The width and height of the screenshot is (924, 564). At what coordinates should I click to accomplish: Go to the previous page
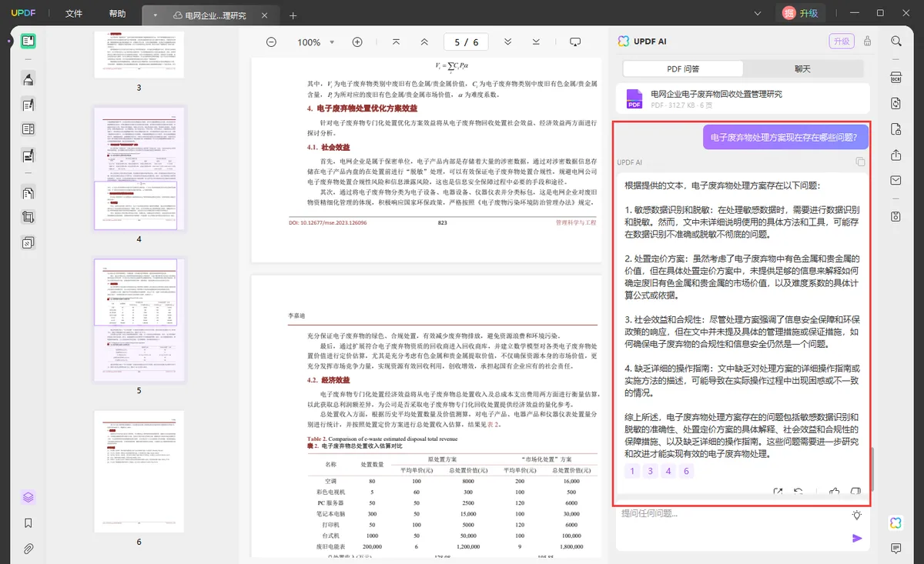tap(424, 42)
